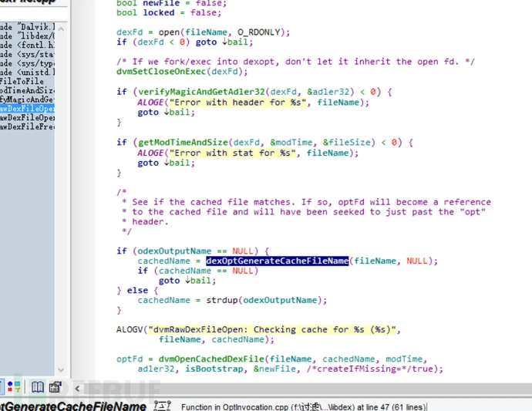Viewport: 532px width, 411px height.
Task: Select the odTimeAndSiz symbol row
Action: click(27, 91)
